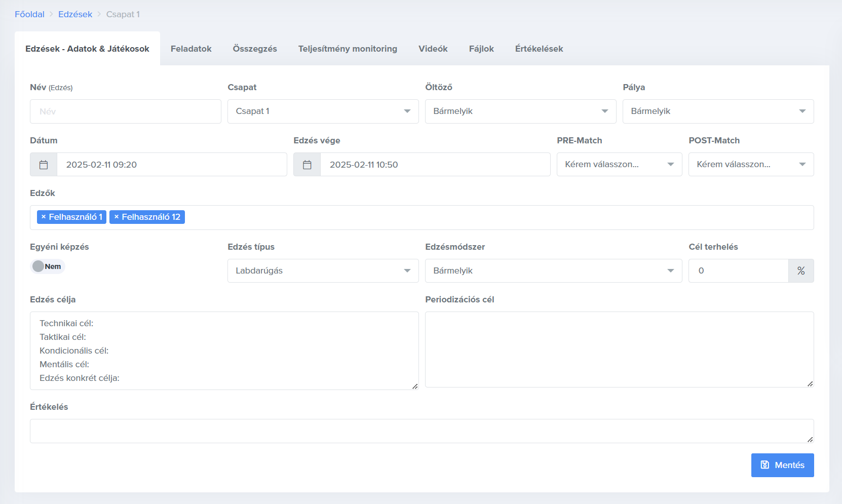Select a PRE-Match option
The height and width of the screenshot is (504, 842).
point(619,165)
